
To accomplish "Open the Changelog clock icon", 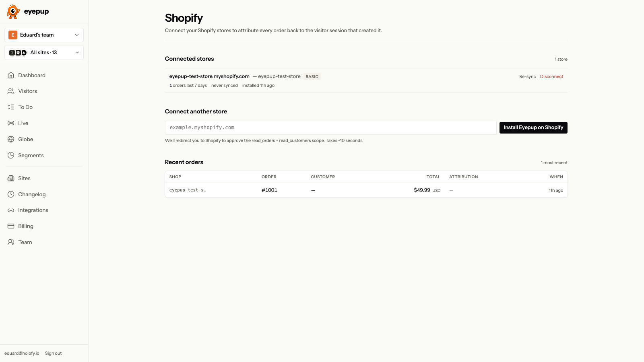I will point(11,194).
